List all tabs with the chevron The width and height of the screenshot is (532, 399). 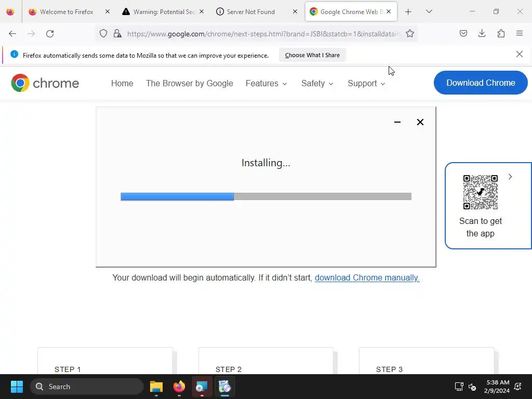coord(429,11)
